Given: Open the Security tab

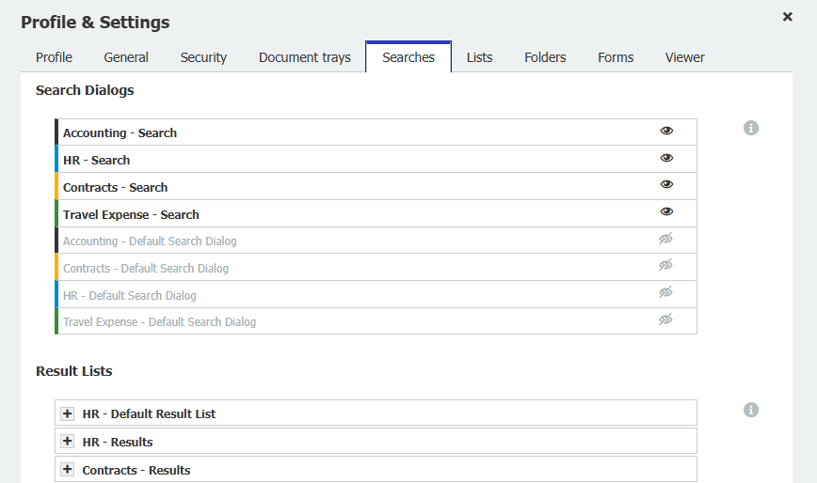Looking at the screenshot, I should pos(203,57).
